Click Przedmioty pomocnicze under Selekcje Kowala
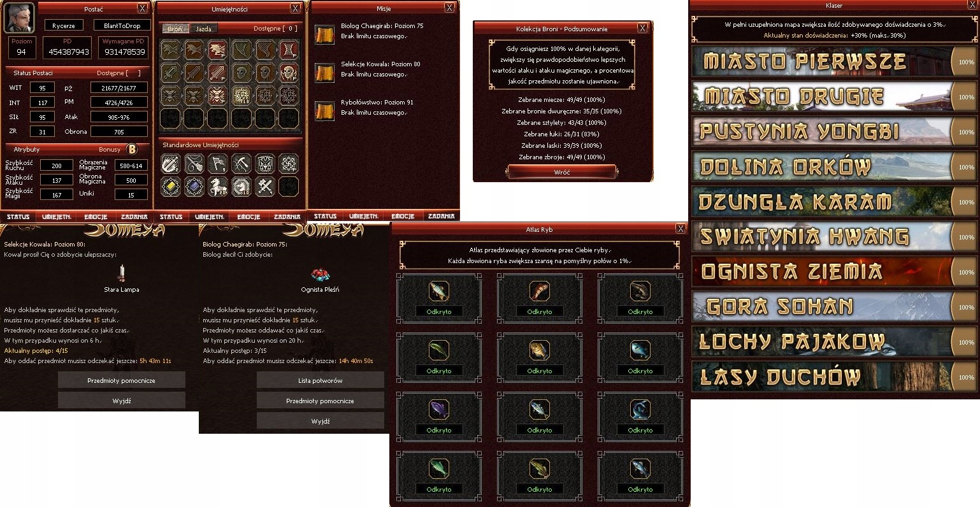The height and width of the screenshot is (507, 980). [121, 380]
